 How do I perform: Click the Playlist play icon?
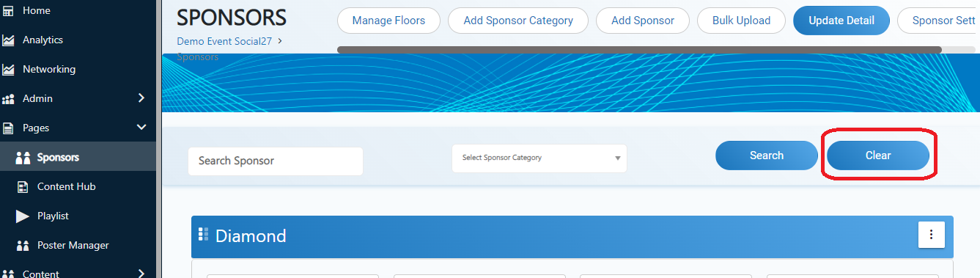23,216
